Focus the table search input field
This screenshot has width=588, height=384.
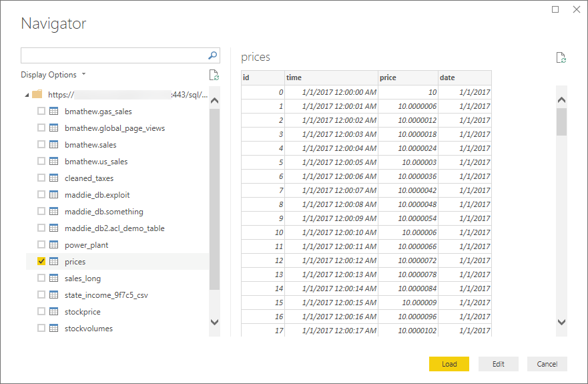pyautogui.click(x=113, y=55)
